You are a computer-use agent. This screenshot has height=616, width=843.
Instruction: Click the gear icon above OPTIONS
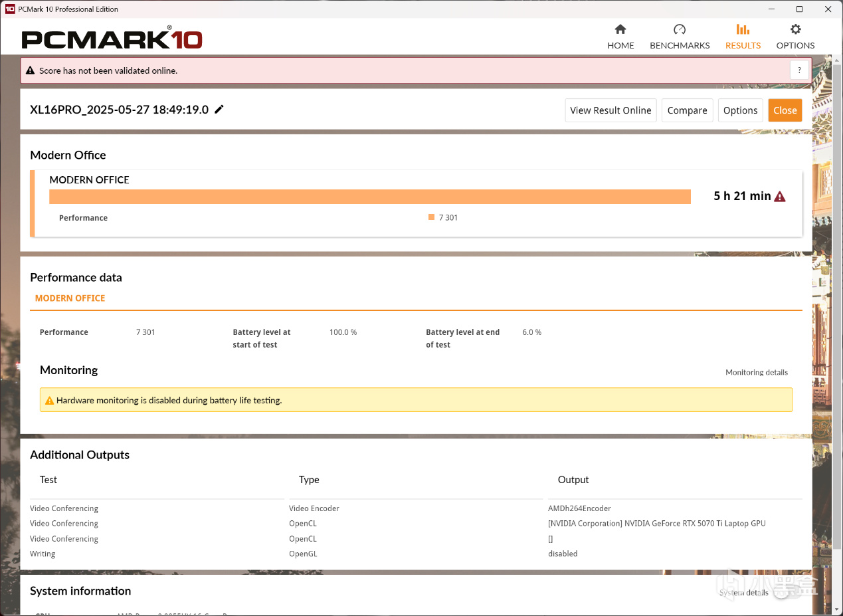[x=795, y=29]
